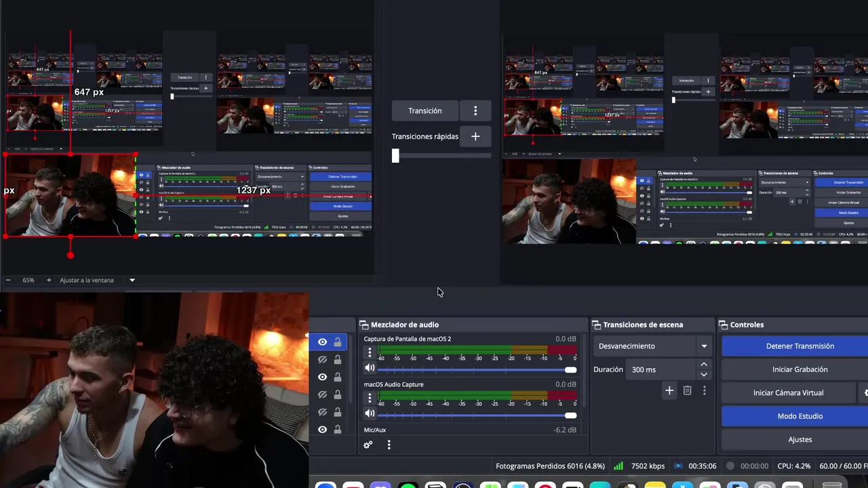The image size is (868, 488).
Task: Click the Transiciones rápidas label
Action: tap(425, 136)
